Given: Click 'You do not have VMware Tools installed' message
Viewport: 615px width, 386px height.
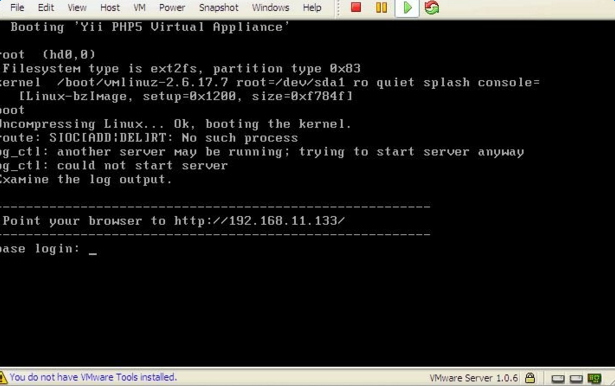Looking at the screenshot, I should click(93, 377).
